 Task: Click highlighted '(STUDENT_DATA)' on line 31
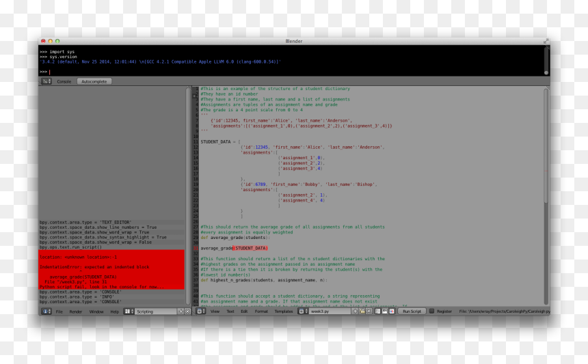point(250,249)
